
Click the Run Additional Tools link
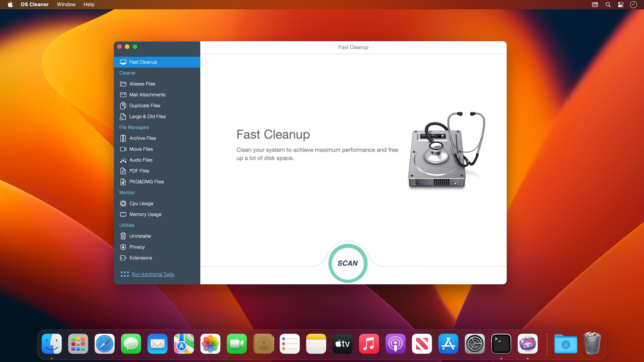[153, 274]
